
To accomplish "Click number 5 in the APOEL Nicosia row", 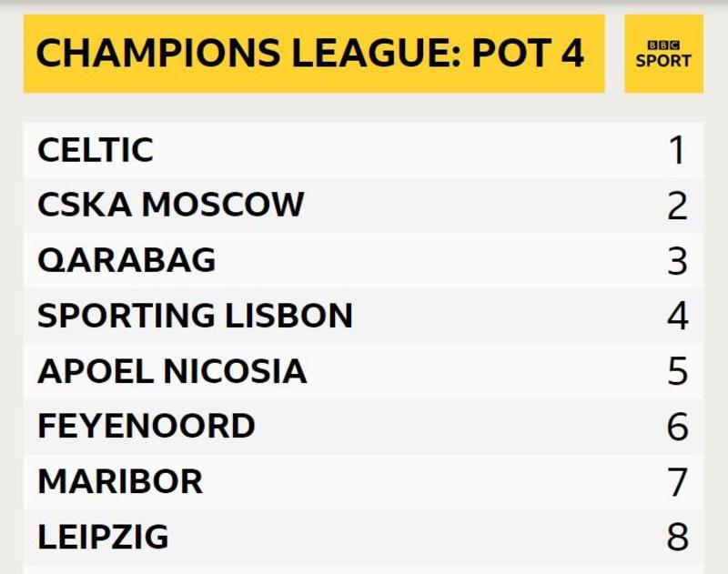I will 676,371.
